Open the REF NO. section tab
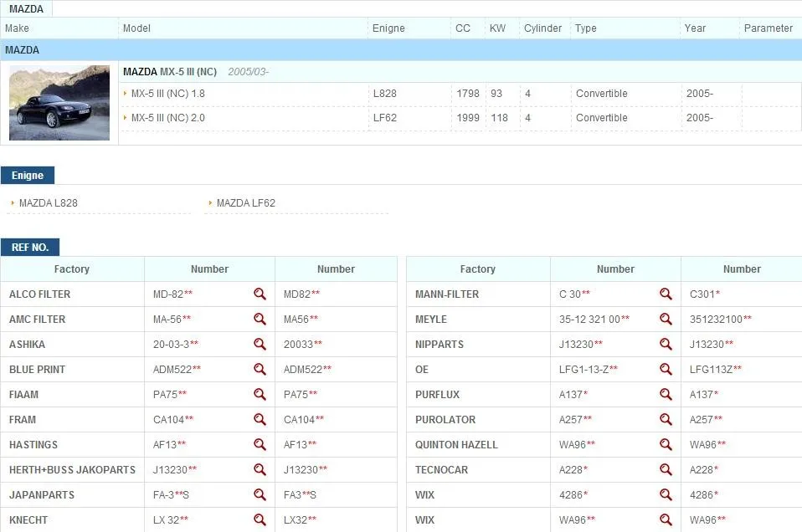Viewport: 802px width, 532px height. point(30,247)
